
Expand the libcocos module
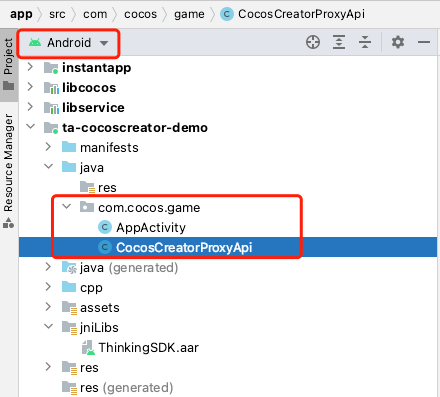(x=30, y=87)
